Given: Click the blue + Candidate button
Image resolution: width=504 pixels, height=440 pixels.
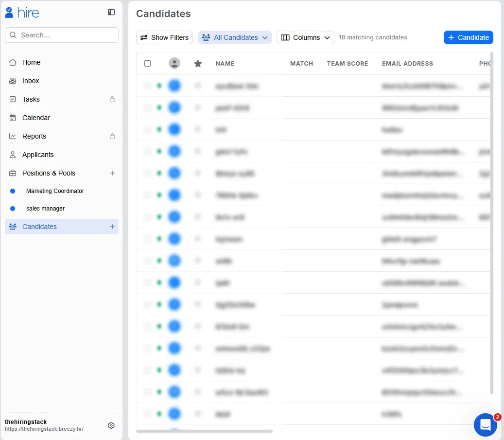Looking at the screenshot, I should 469,37.
